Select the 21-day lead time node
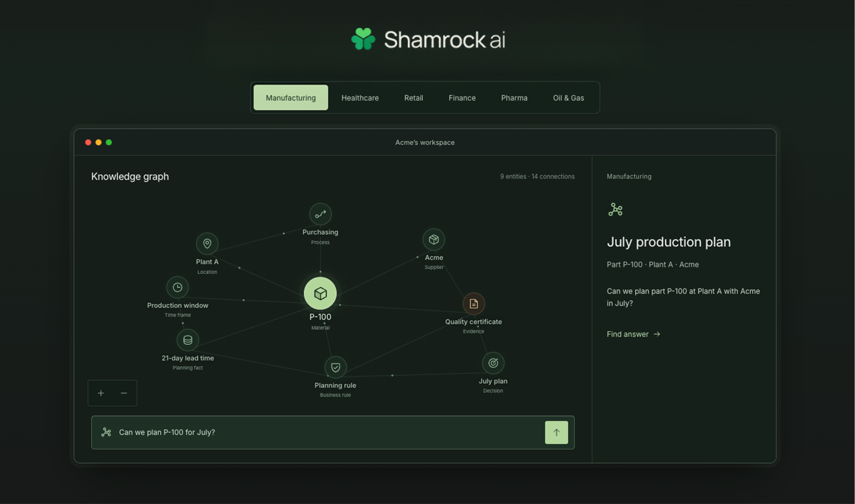Screen dimensions: 855x504 [x=187, y=340]
